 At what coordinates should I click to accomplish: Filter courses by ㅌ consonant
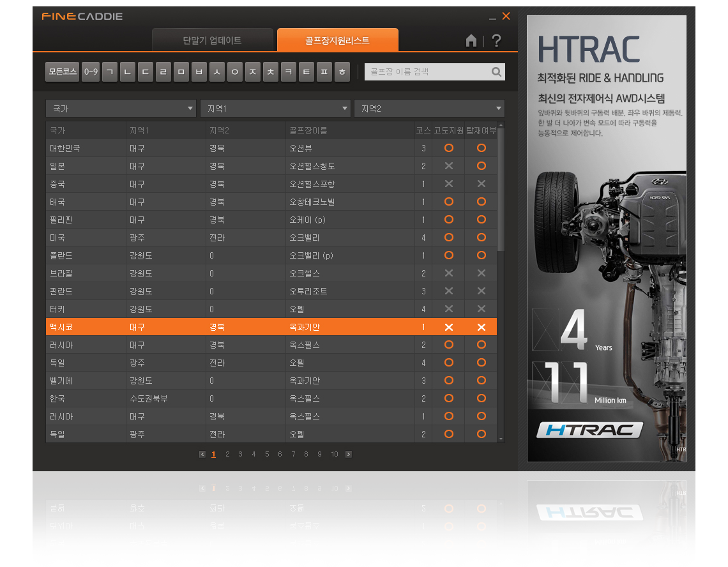(307, 72)
